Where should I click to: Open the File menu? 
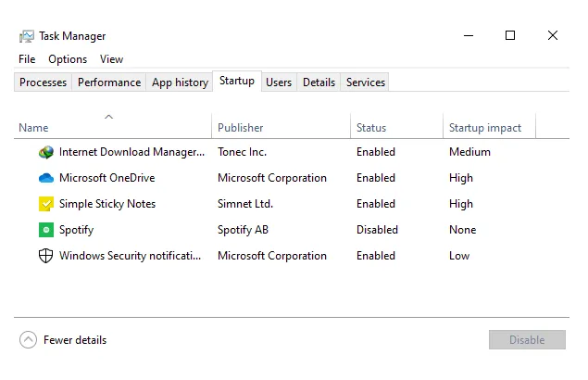(x=27, y=59)
